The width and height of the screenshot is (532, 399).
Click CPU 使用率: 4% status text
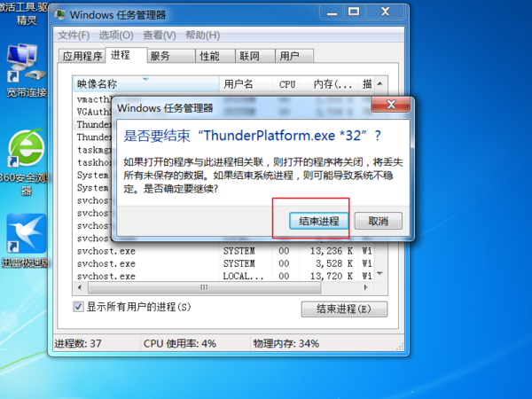pos(180,344)
